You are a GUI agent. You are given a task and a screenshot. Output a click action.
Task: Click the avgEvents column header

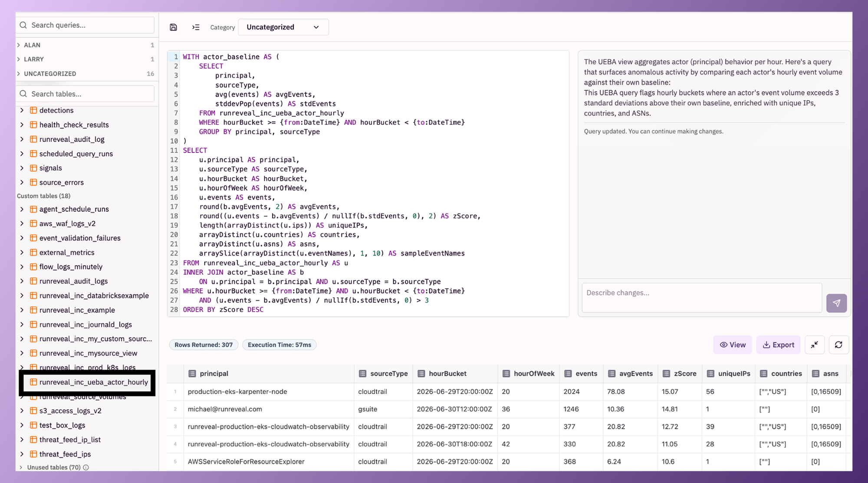(630, 374)
